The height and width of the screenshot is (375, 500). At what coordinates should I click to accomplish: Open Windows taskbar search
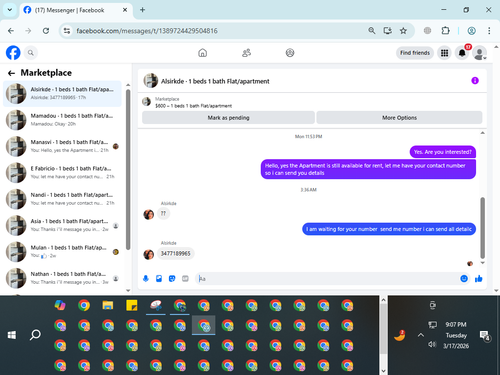tap(35, 335)
